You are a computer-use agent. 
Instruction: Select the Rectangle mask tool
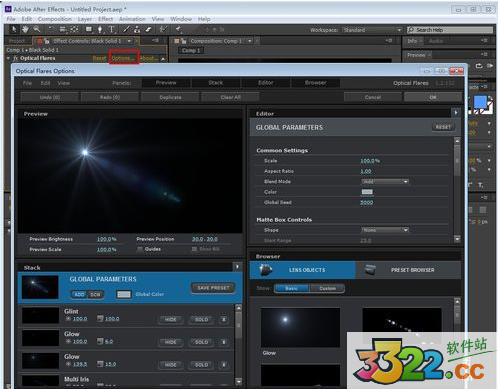coord(89,30)
